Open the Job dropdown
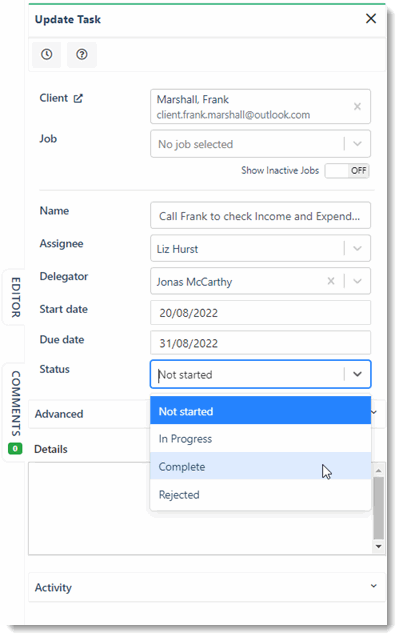 [x=260, y=144]
